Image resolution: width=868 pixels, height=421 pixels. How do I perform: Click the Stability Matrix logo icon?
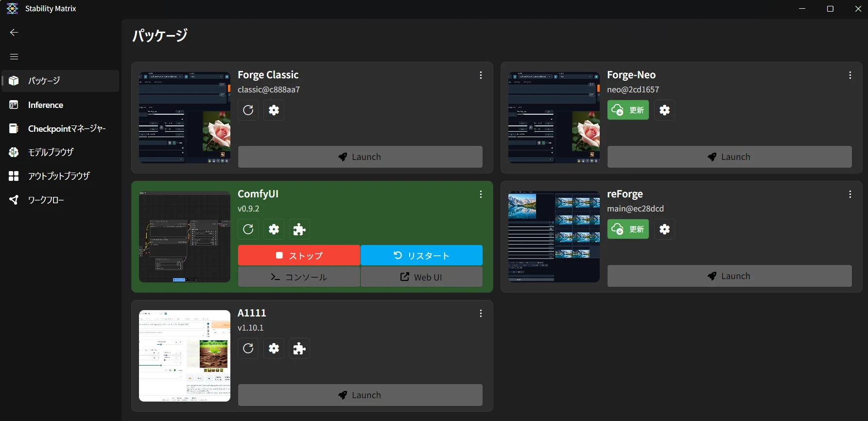coord(12,9)
